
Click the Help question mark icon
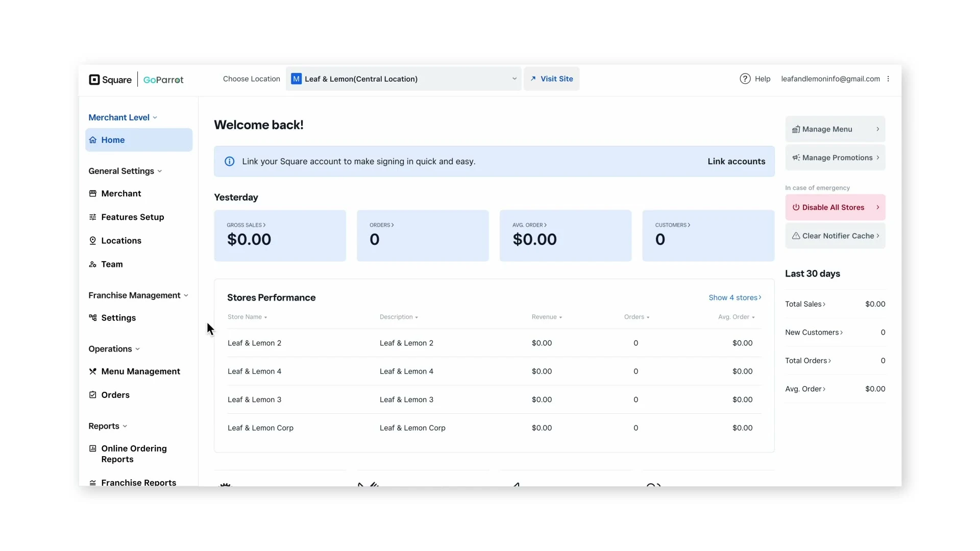[x=745, y=79]
